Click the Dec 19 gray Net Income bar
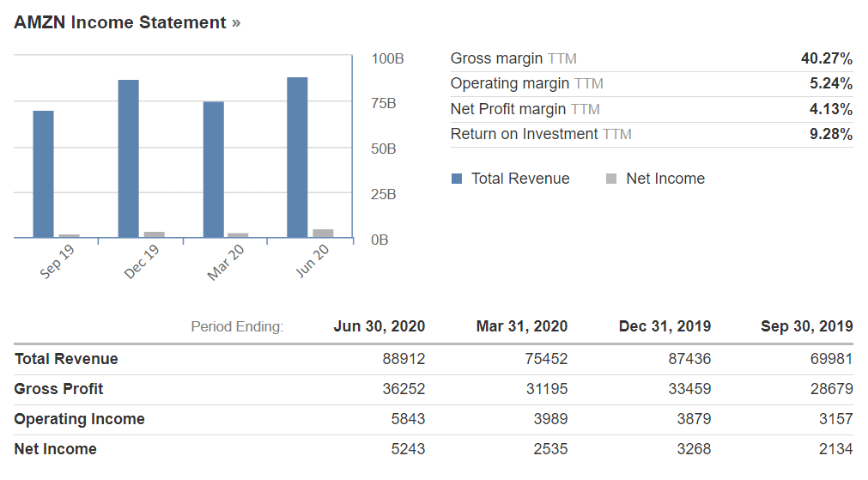868x480 pixels. [x=154, y=234]
